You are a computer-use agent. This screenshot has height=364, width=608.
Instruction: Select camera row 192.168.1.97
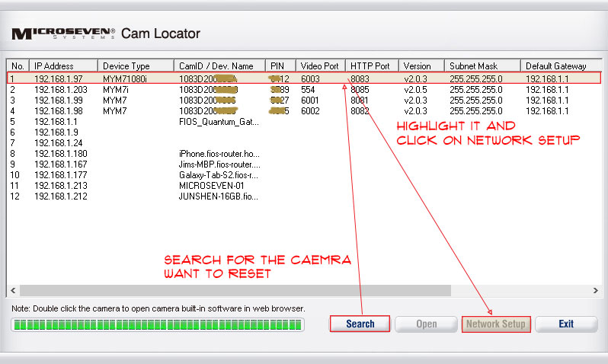304,78
